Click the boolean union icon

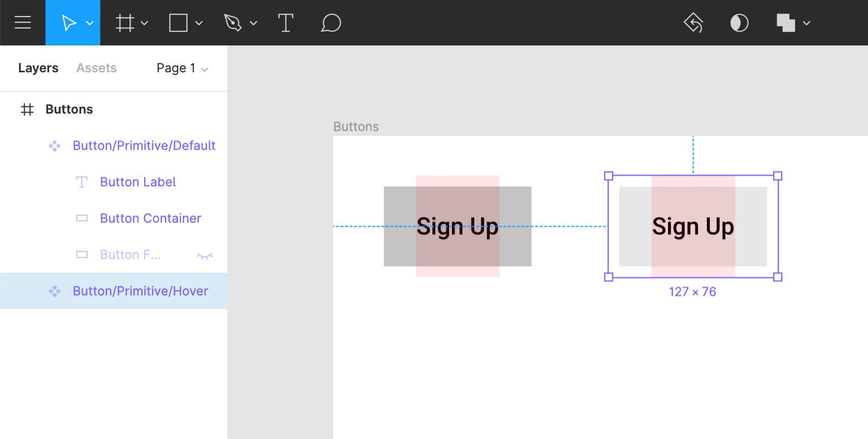(785, 23)
